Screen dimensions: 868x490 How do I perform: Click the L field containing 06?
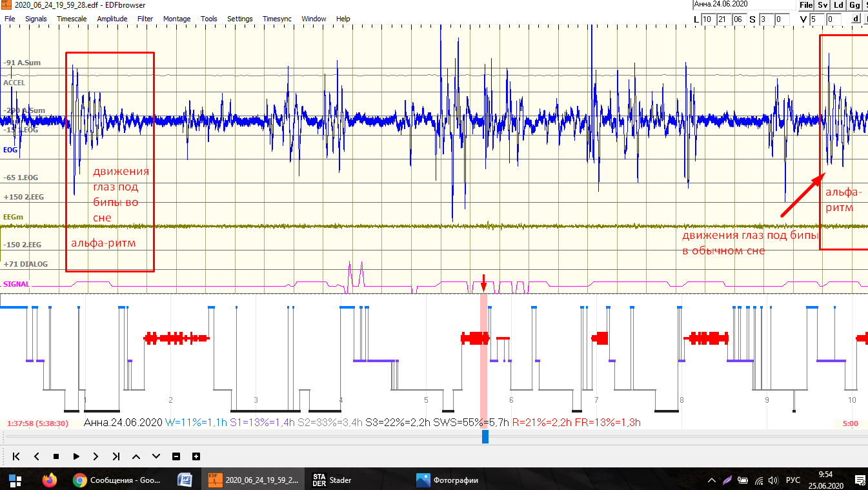pyautogui.click(x=740, y=19)
